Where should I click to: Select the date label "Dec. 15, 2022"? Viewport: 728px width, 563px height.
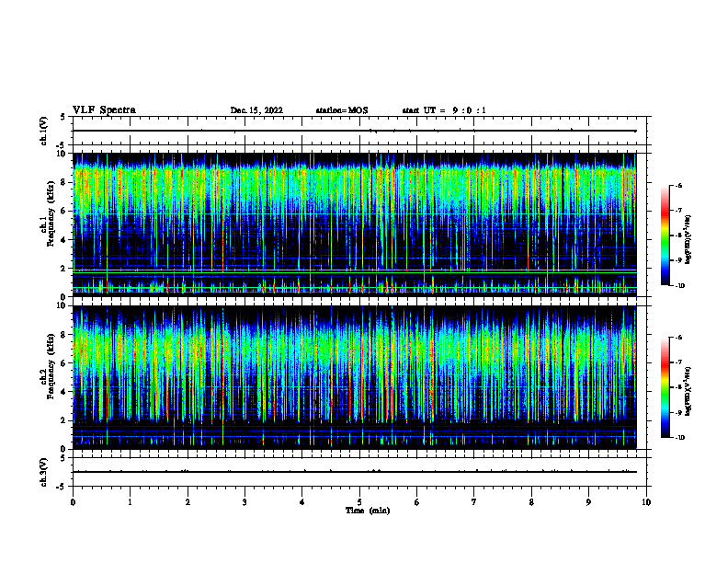[x=256, y=110]
